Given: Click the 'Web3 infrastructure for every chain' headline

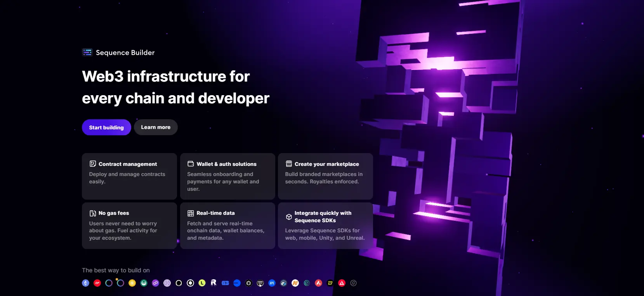Looking at the screenshot, I should (175, 87).
